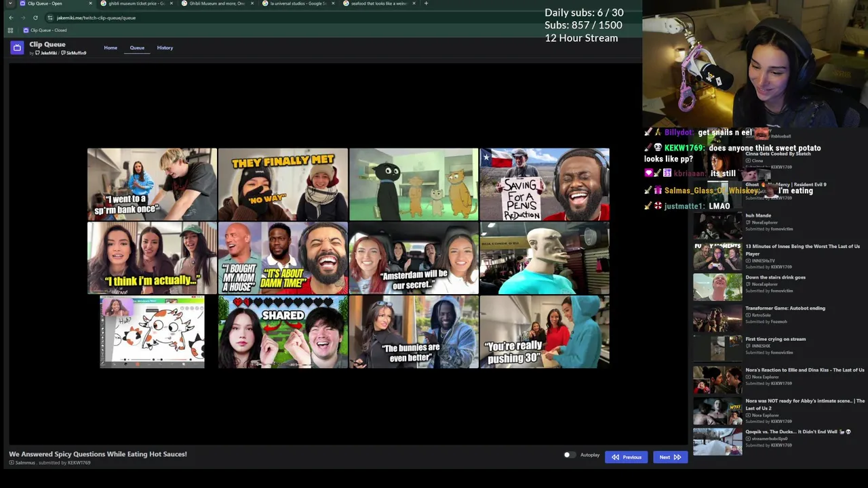The image size is (868, 488).
Task: Open SirMuffin9 author link
Action: [74, 53]
